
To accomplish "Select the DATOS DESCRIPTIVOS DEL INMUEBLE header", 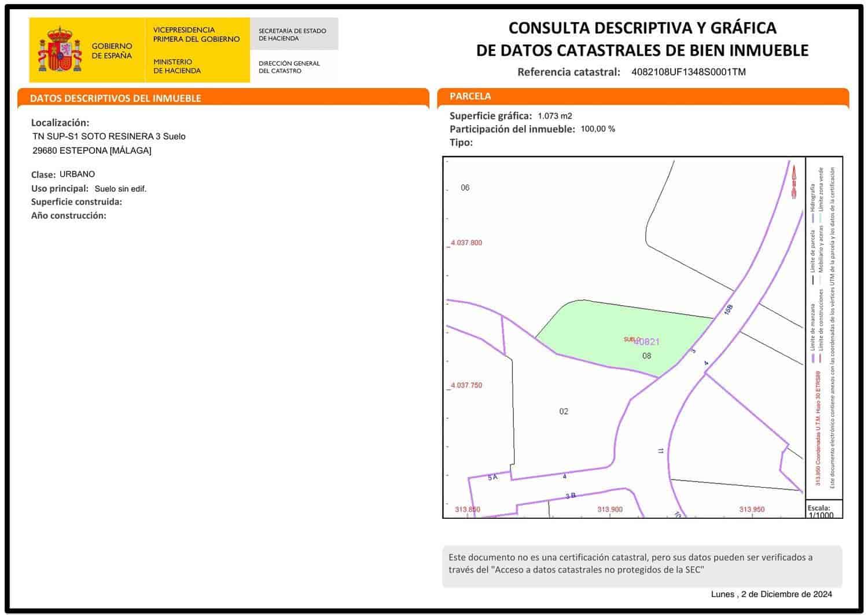I will click(x=116, y=98).
